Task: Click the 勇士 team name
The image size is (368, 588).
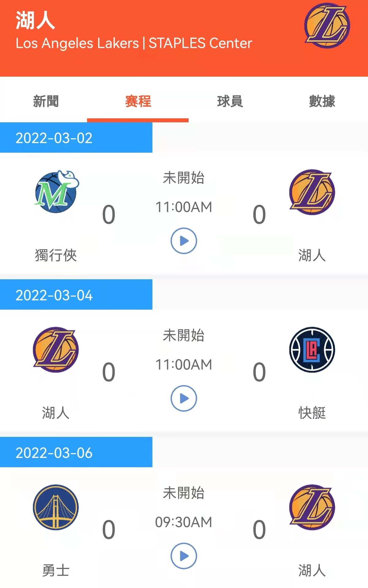Action: (x=56, y=570)
